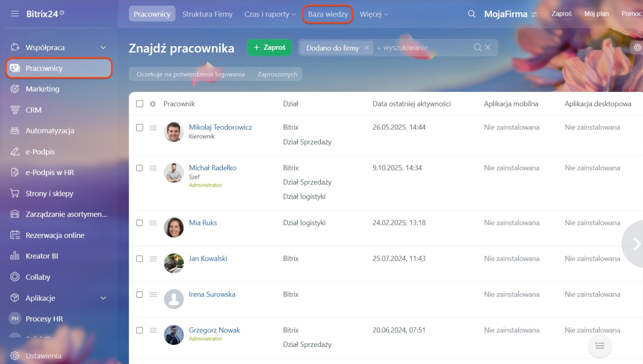This screenshot has height=364, width=643.
Task: Select the checkbox for Mikołaj Teodorowicz
Action: (x=140, y=128)
